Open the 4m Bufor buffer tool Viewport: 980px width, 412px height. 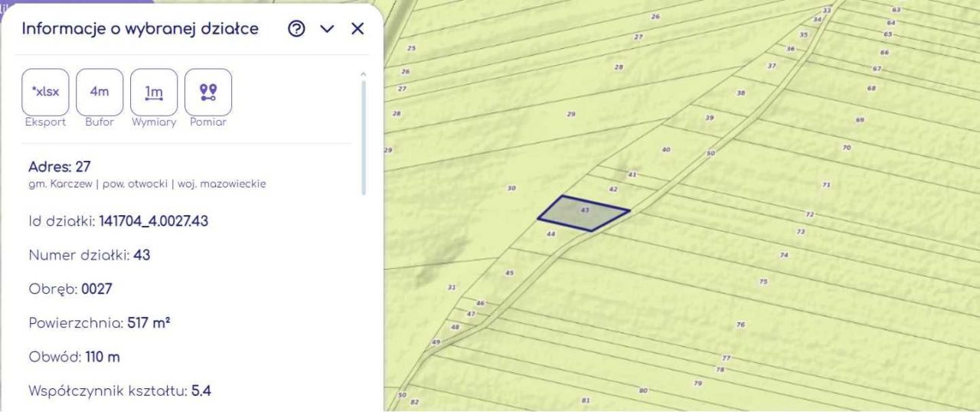pos(100,92)
